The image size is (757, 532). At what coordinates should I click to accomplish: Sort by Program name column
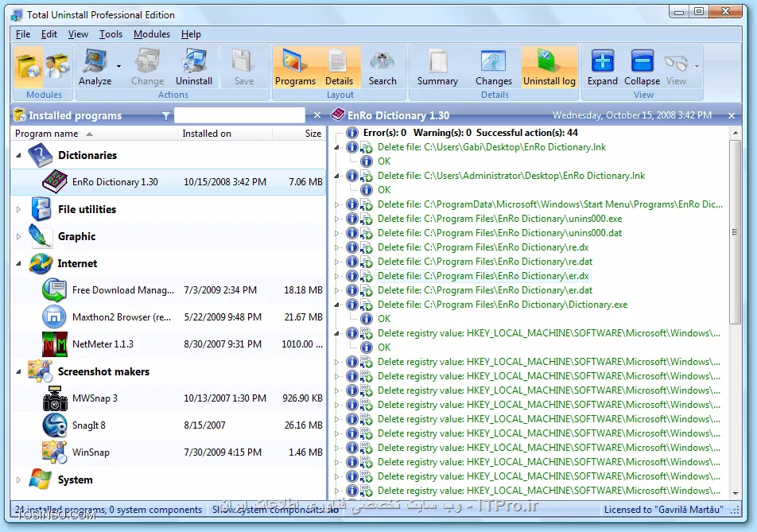(x=94, y=134)
